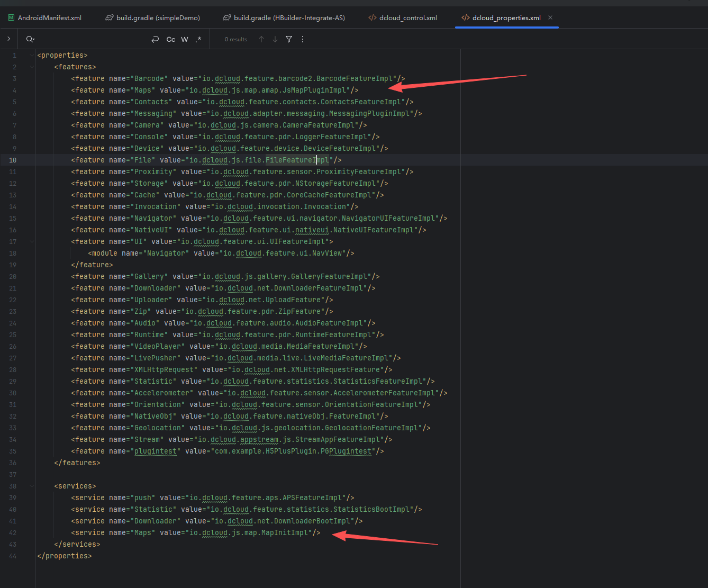The width and height of the screenshot is (708, 588).
Task: Click "NativeUI" feature name on line 16
Action: click(x=151, y=230)
